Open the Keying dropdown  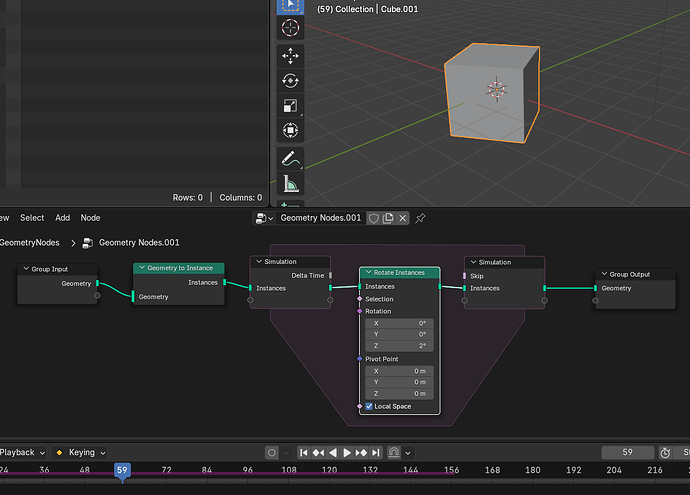click(80, 453)
